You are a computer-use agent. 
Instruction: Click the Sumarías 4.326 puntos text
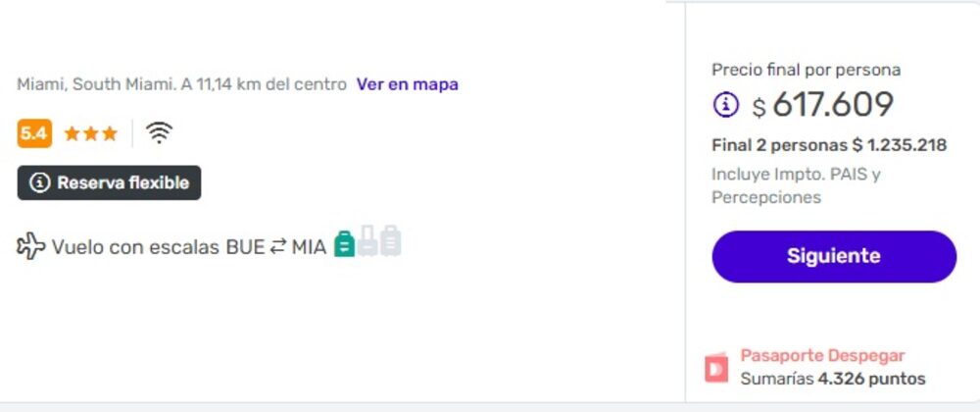click(x=832, y=379)
